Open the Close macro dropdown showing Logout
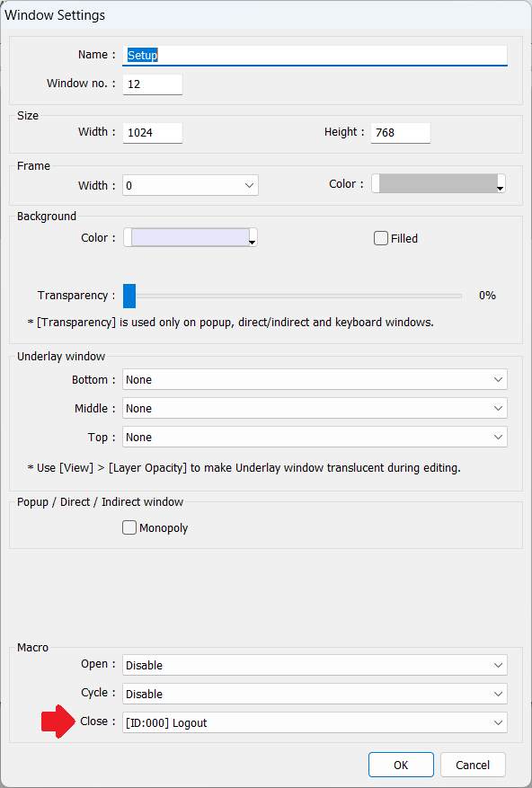The image size is (532, 788). tap(315, 722)
